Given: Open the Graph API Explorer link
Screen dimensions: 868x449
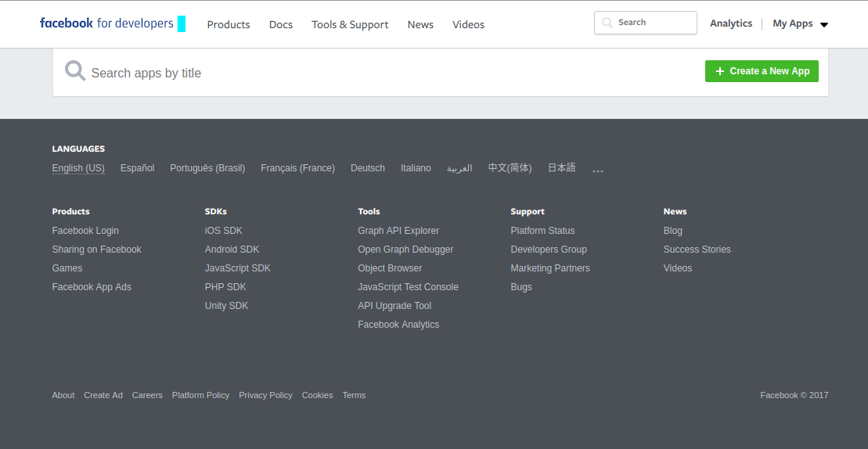Looking at the screenshot, I should [398, 231].
